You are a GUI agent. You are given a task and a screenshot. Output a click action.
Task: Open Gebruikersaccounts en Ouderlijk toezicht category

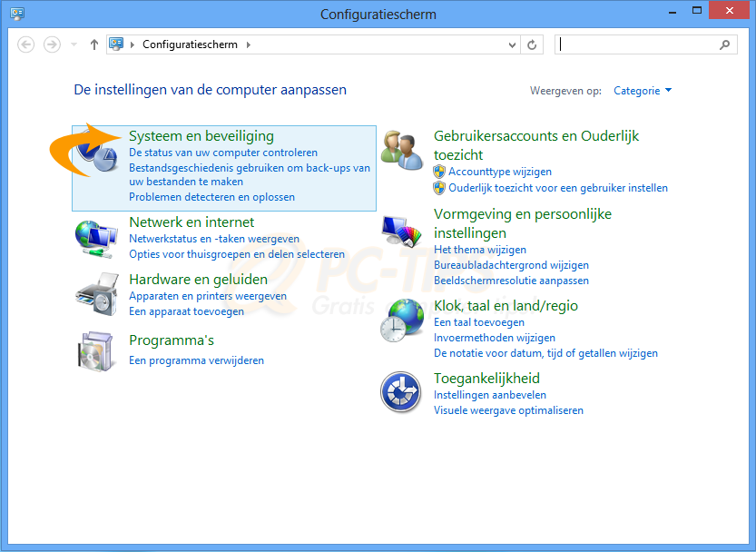[x=536, y=145]
